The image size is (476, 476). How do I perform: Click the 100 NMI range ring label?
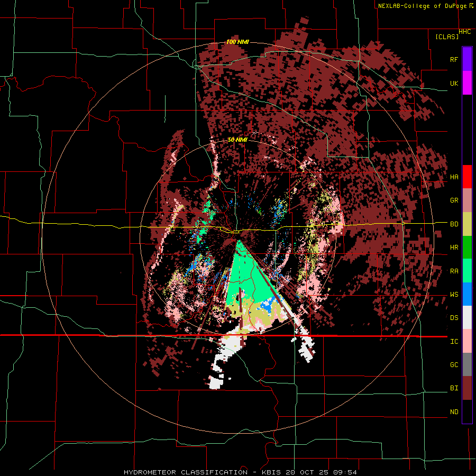(237, 42)
